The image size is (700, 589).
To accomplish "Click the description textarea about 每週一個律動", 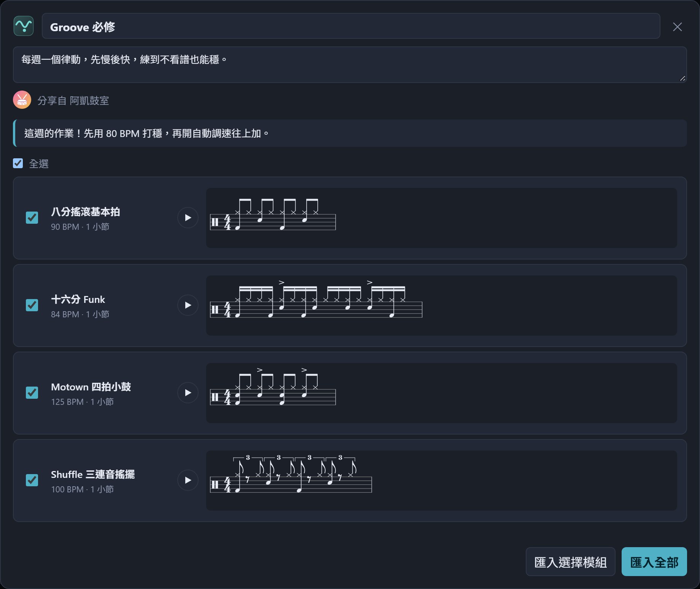I will [350, 65].
